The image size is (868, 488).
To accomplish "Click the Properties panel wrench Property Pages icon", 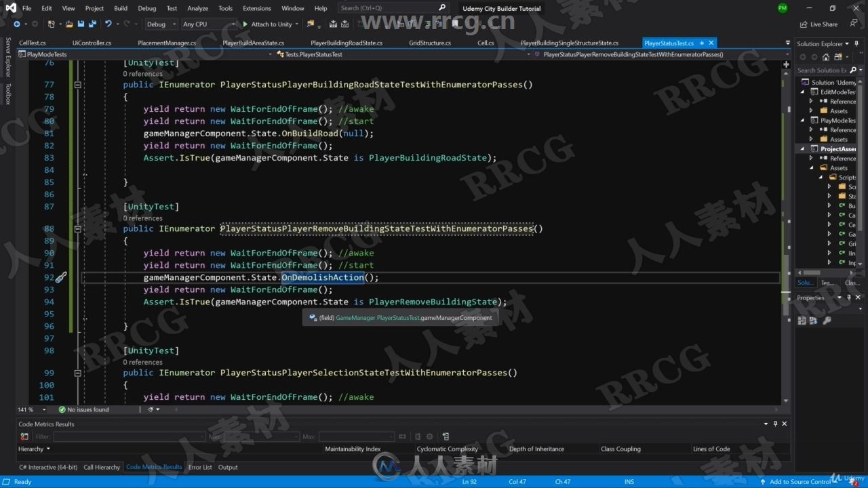I will (827, 321).
